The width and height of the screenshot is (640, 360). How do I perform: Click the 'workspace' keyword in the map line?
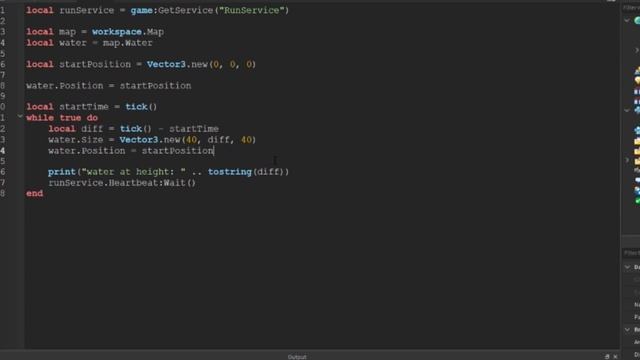click(x=117, y=32)
